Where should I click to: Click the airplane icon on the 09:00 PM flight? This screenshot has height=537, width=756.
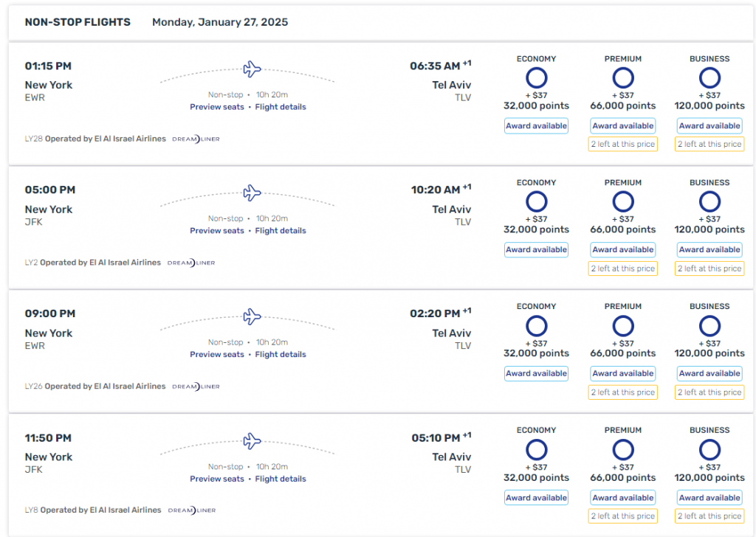pyautogui.click(x=252, y=316)
